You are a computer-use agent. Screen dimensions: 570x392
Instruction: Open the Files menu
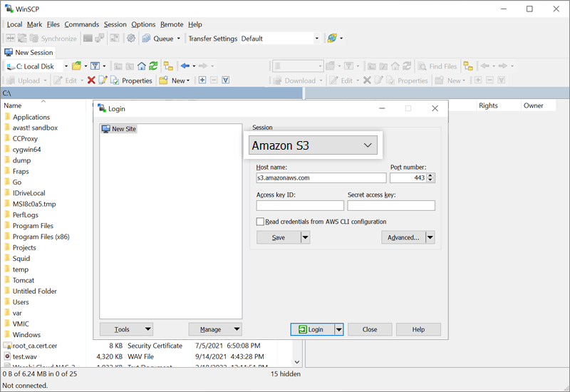(53, 24)
